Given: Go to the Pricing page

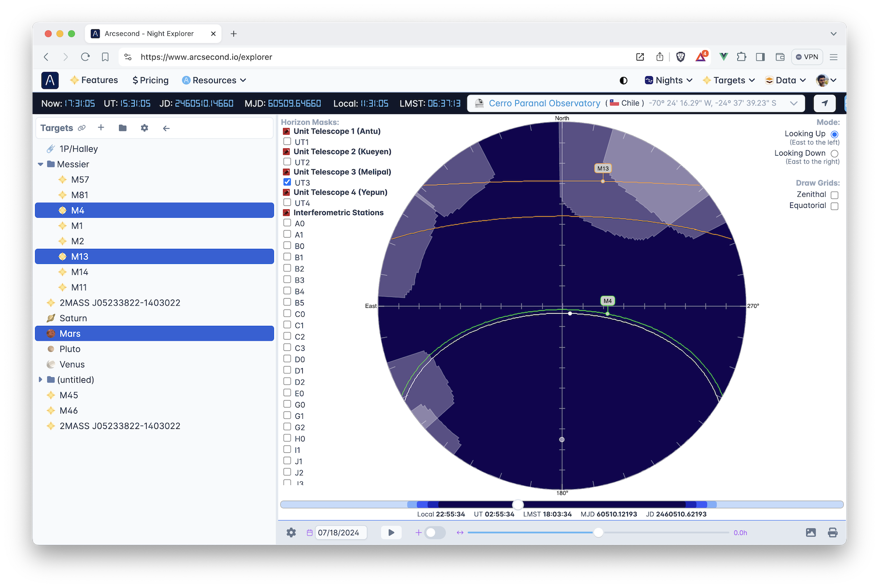Looking at the screenshot, I should click(150, 81).
